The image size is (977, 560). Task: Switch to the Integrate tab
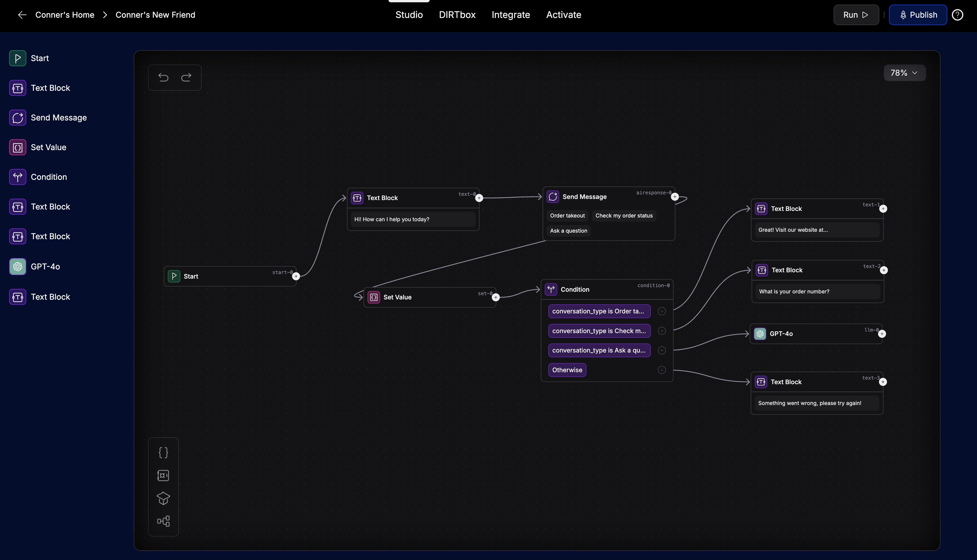(510, 15)
